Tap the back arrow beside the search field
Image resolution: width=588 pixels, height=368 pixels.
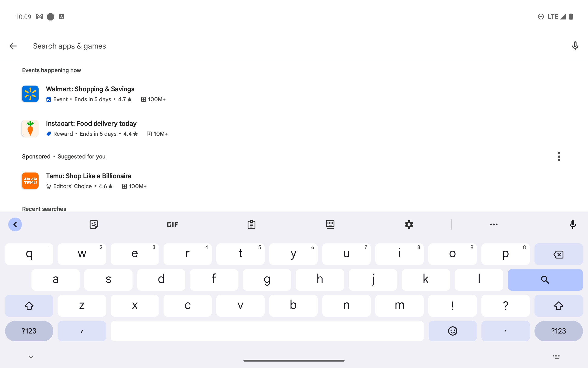coord(13,46)
